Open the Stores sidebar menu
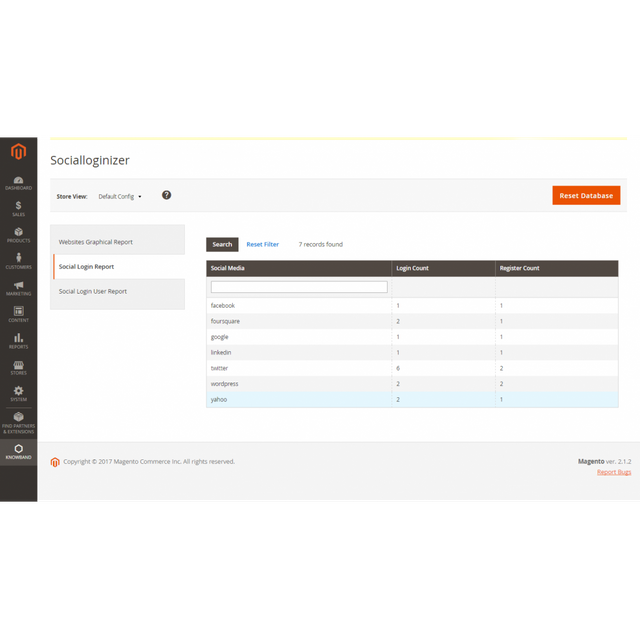The height and width of the screenshot is (640, 640). point(18,367)
